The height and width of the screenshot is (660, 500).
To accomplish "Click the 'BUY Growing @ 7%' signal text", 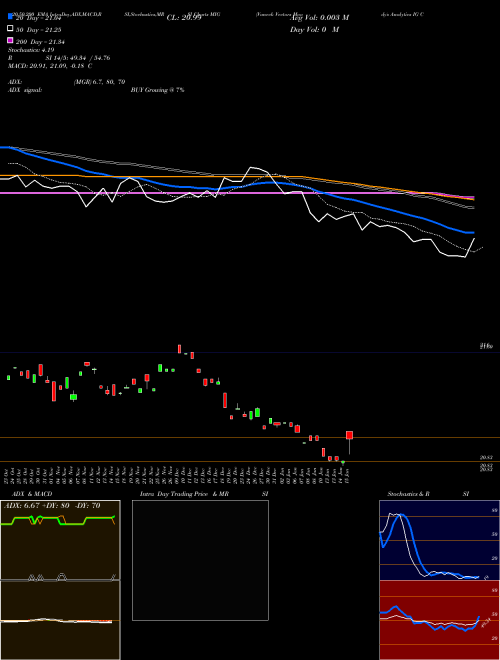I will (157, 90).
